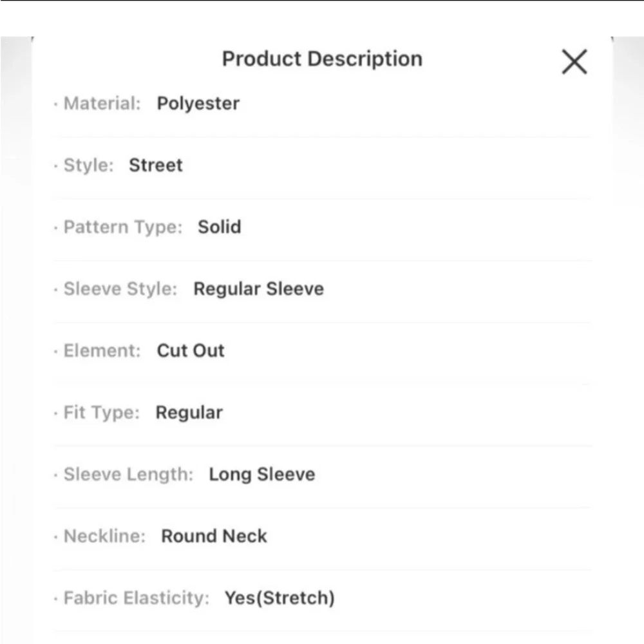Click the Product Description heading

(x=322, y=59)
